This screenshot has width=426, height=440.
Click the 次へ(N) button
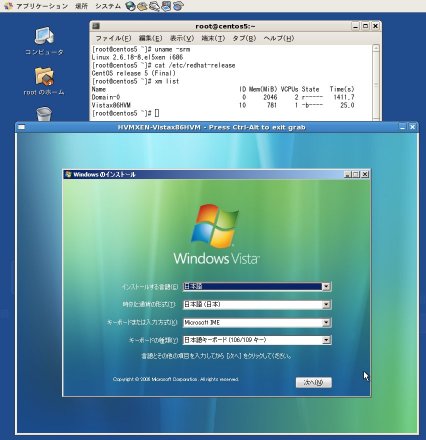[314, 383]
